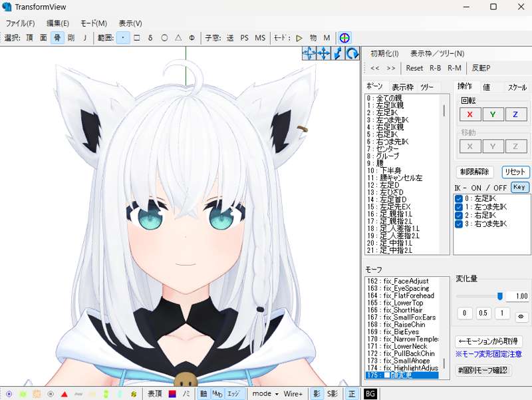
Task: Click the viewport diagonal zoom arrow icon
Action: coord(338,53)
